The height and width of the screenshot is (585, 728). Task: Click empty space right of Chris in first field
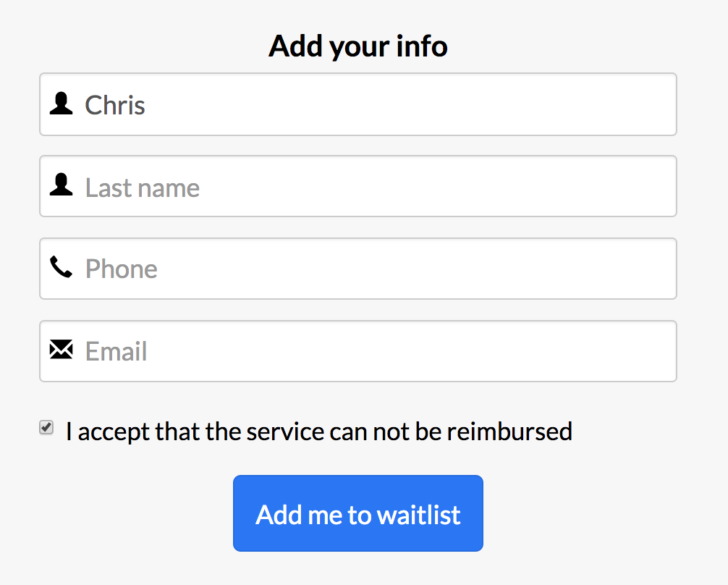tap(409, 104)
